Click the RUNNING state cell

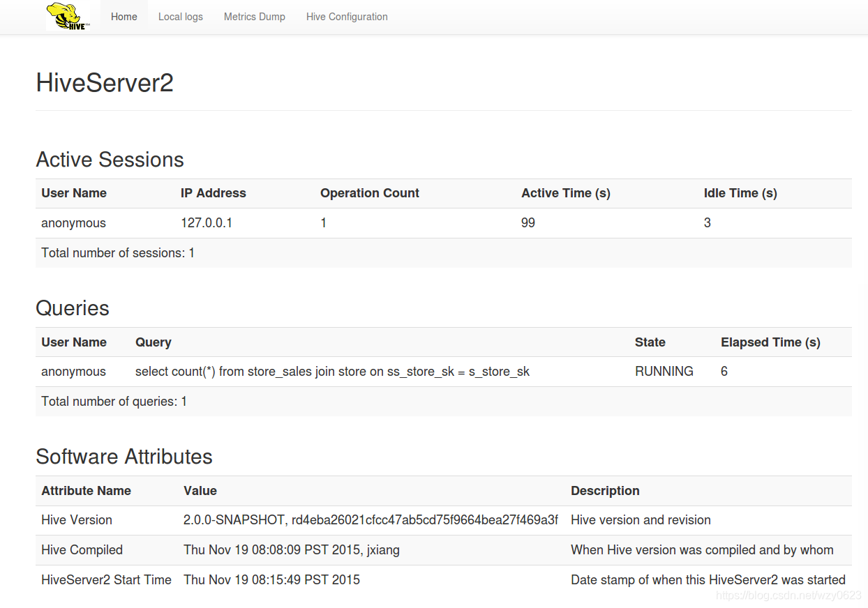tap(664, 372)
